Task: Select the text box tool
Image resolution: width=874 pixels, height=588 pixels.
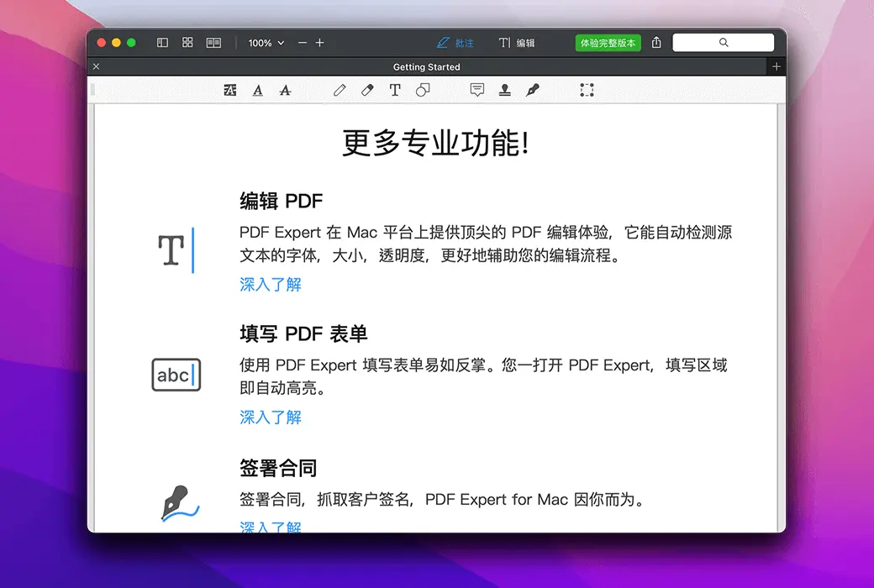Action: (x=395, y=90)
